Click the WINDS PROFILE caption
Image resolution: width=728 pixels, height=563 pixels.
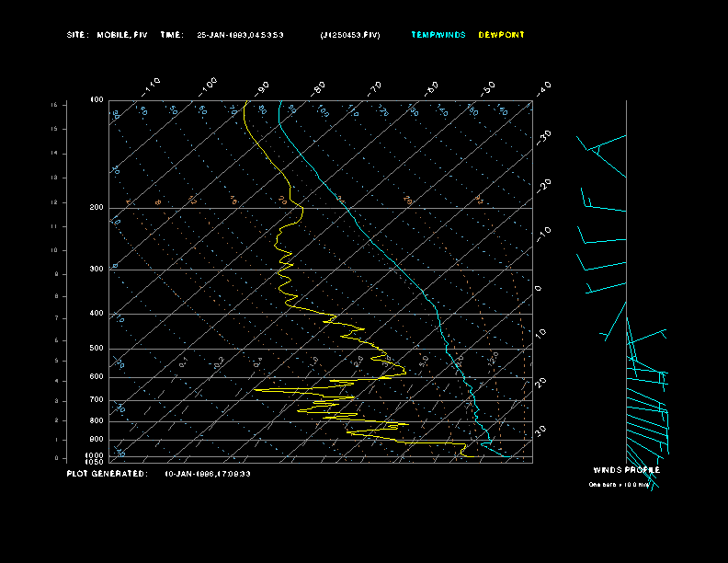tap(626, 470)
